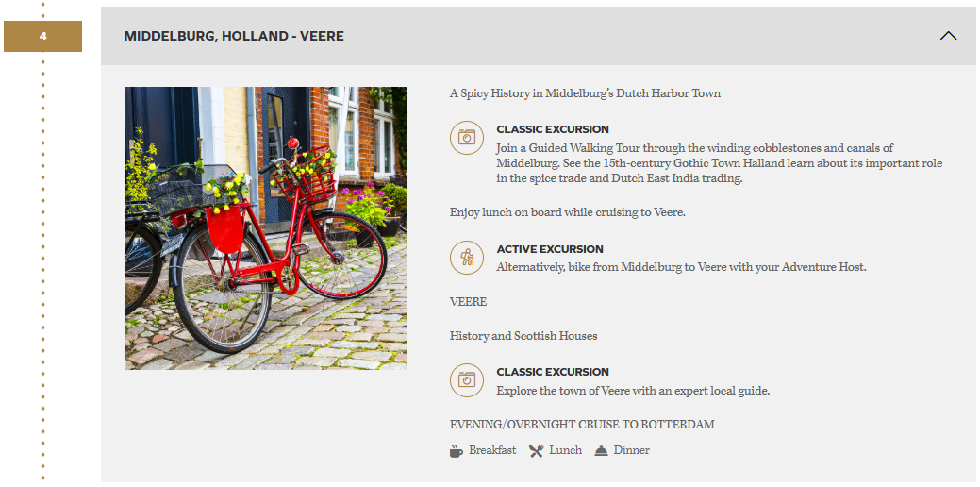
Task: Click the Evening/Overnight Cruise to Rotterdam text
Action: pos(582,425)
